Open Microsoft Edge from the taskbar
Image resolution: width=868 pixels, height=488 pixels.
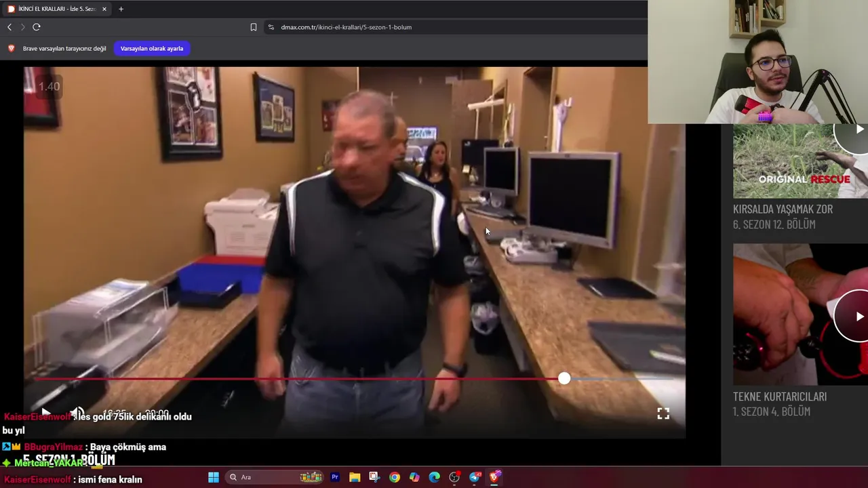(x=435, y=477)
